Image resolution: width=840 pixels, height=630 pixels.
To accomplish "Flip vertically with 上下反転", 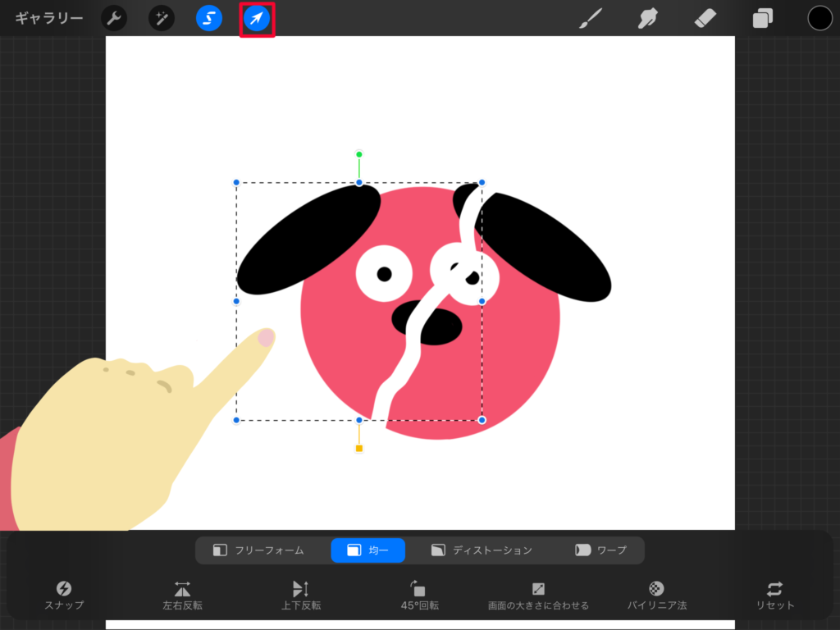I will tap(300, 596).
